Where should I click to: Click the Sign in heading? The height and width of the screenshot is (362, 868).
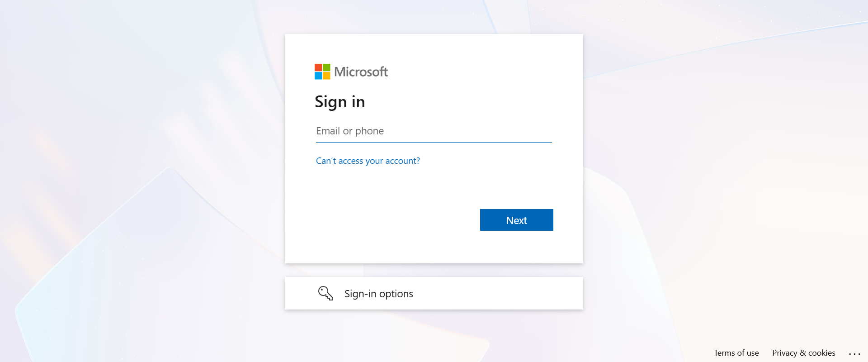coord(340,102)
